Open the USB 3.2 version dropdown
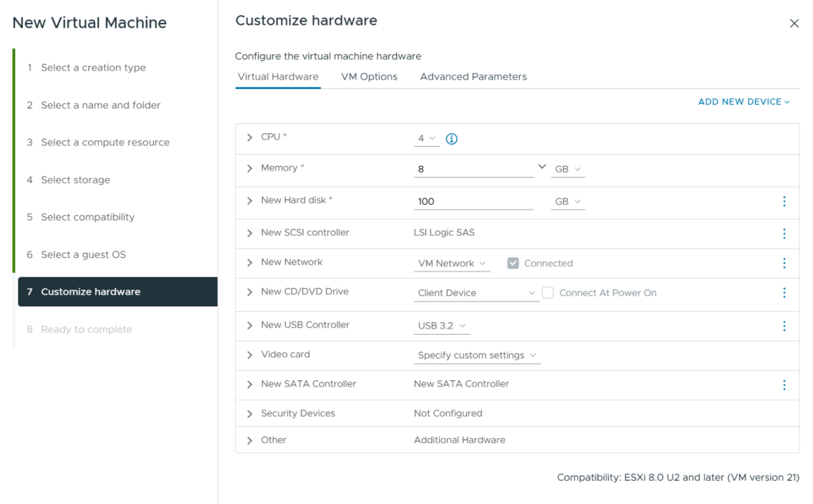Viewport: 813px width, 504px height. pos(441,325)
